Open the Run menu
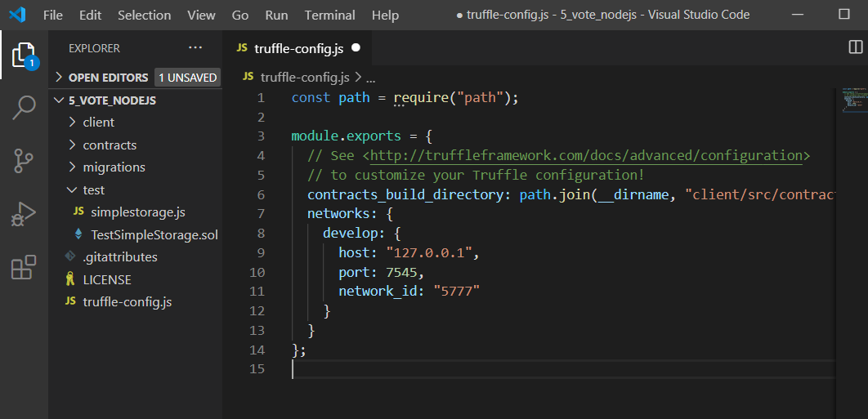The height and width of the screenshot is (419, 868). click(x=277, y=15)
